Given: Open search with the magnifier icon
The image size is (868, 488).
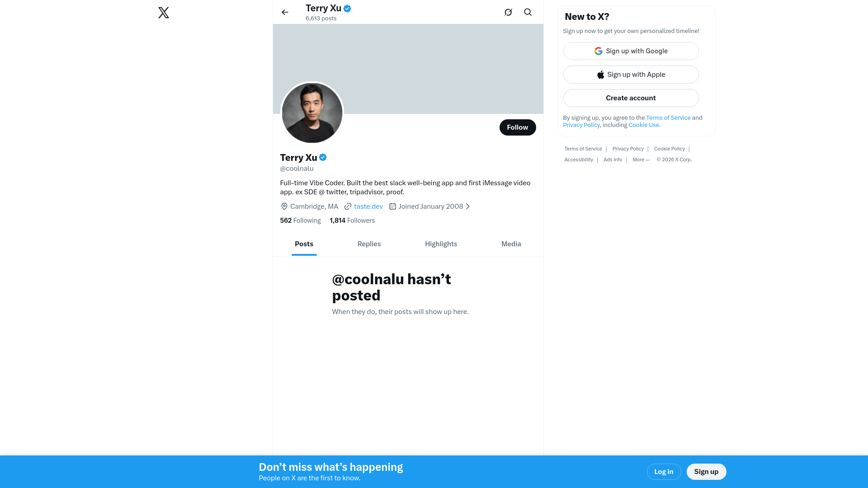Looking at the screenshot, I should click(528, 12).
